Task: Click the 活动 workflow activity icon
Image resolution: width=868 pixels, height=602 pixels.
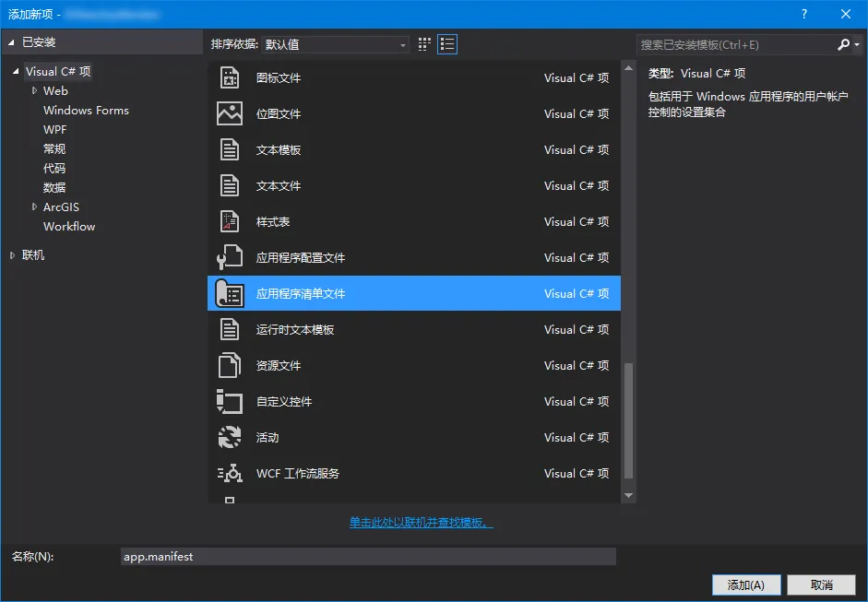Action: [229, 437]
